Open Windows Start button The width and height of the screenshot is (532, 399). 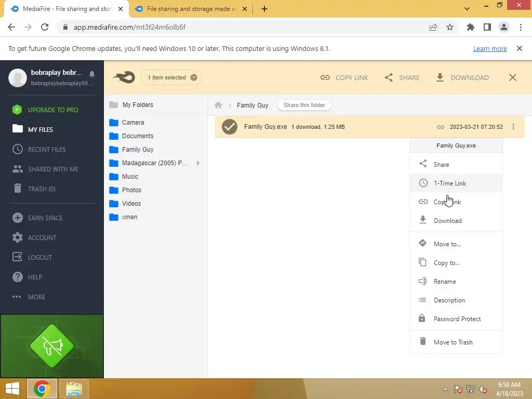click(x=12, y=389)
